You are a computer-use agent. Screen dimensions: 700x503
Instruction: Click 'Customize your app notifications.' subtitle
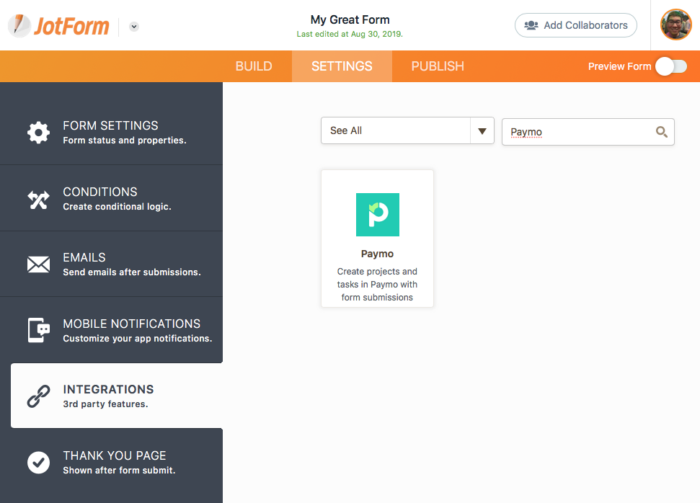[x=138, y=338]
